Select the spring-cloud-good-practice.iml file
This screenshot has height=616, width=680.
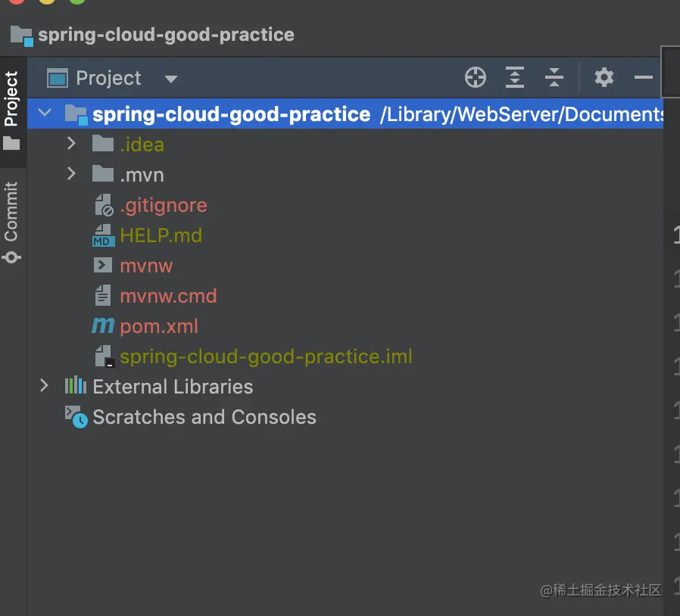265,356
